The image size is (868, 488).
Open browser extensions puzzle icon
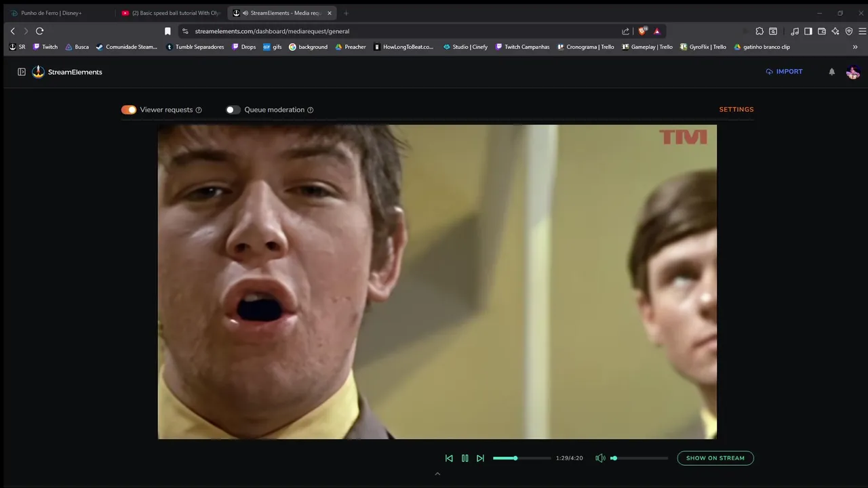759,31
